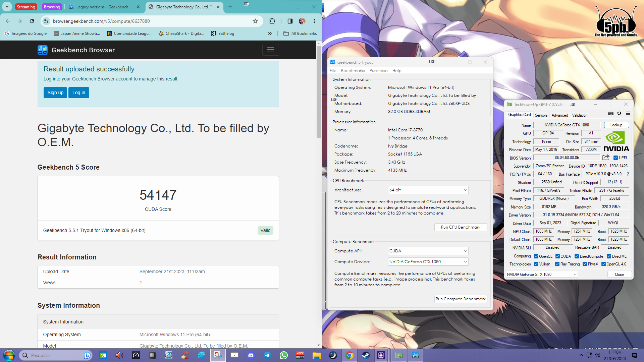
Task: Open the Compute Device dropdown
Action: point(428,262)
